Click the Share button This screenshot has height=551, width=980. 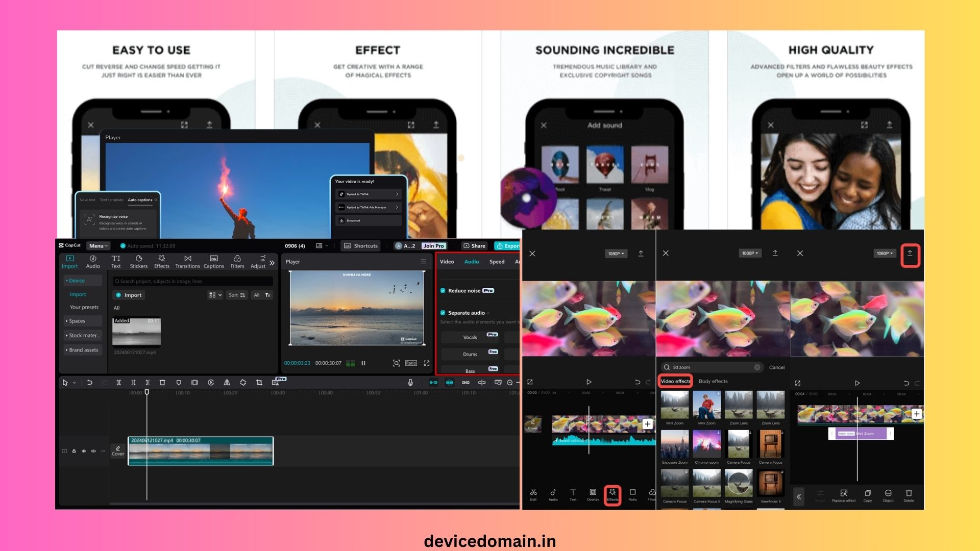click(x=474, y=246)
